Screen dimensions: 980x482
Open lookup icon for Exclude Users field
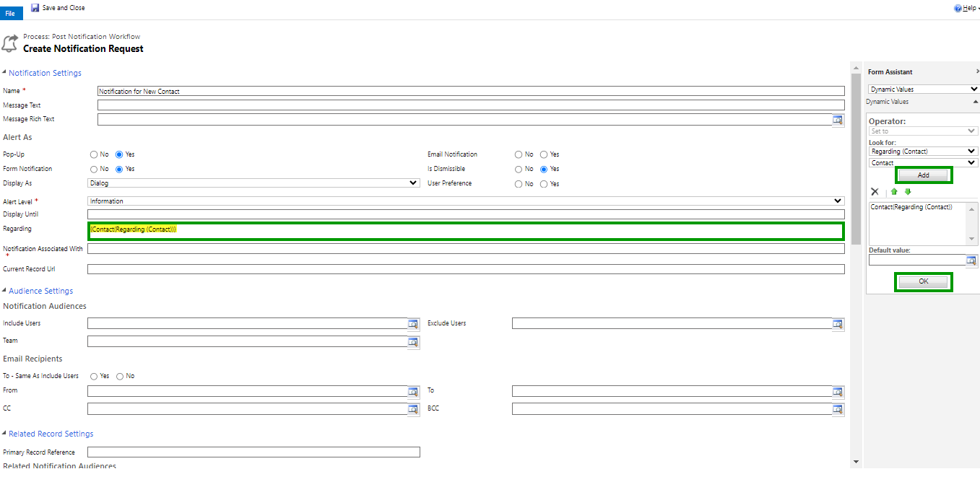838,324
